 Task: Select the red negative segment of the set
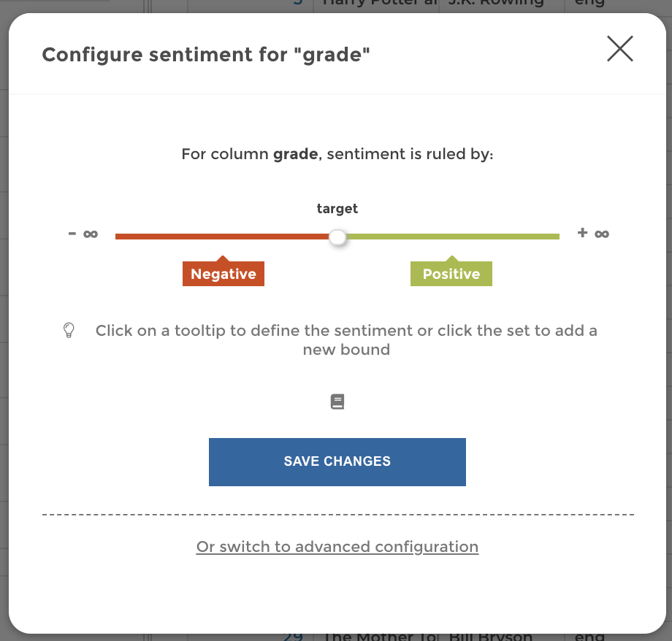(x=219, y=236)
